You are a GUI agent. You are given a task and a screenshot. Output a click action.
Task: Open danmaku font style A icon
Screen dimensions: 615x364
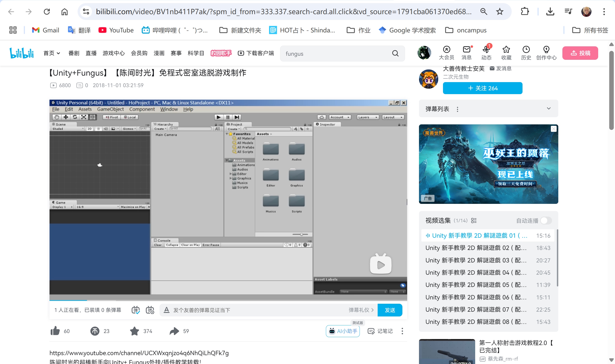point(166,310)
